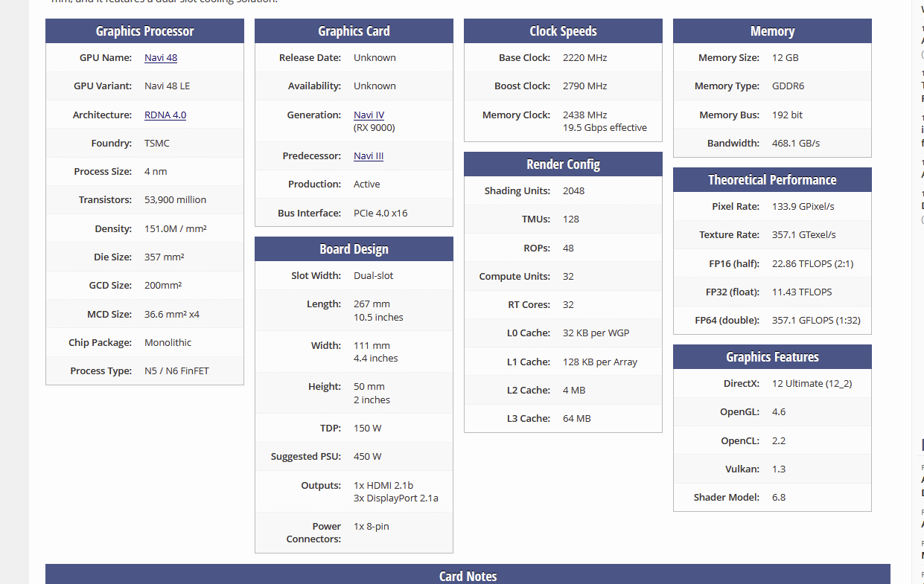Select the Graphics Features header

pyautogui.click(x=772, y=357)
